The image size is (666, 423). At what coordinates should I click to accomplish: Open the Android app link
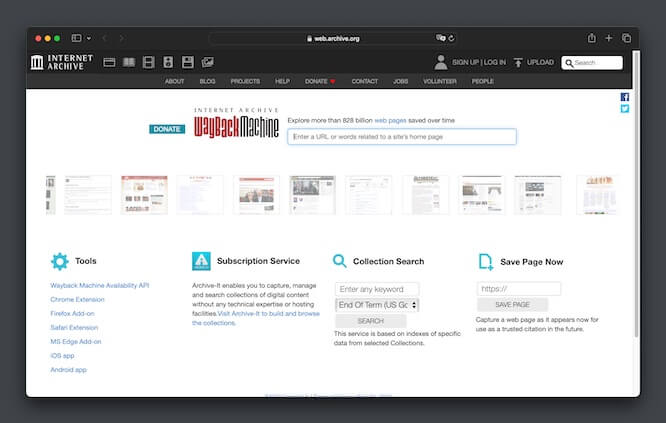click(x=68, y=369)
